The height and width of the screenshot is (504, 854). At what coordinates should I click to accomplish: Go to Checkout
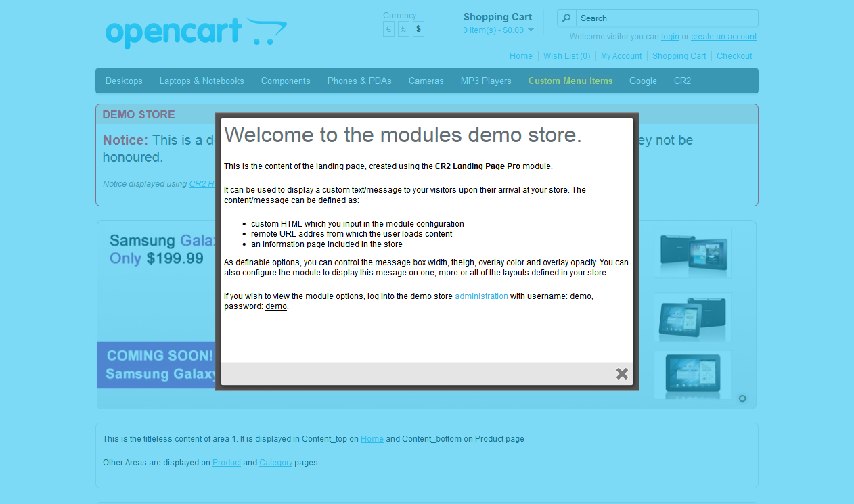[734, 56]
